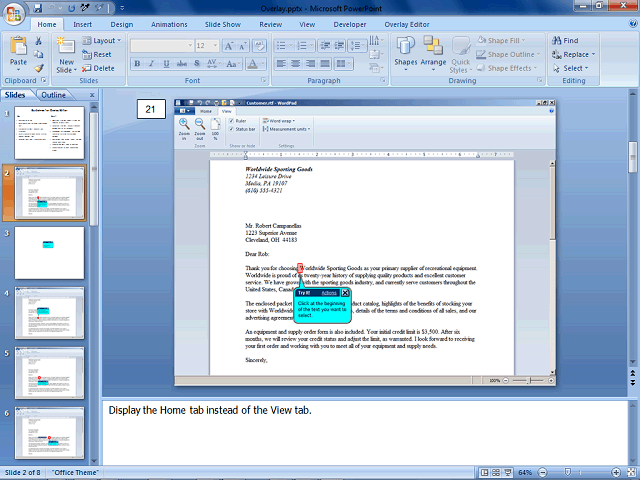Image resolution: width=640 pixels, height=480 pixels.
Task: Click the Next Slide double-arrow button
Action: [x=633, y=383]
